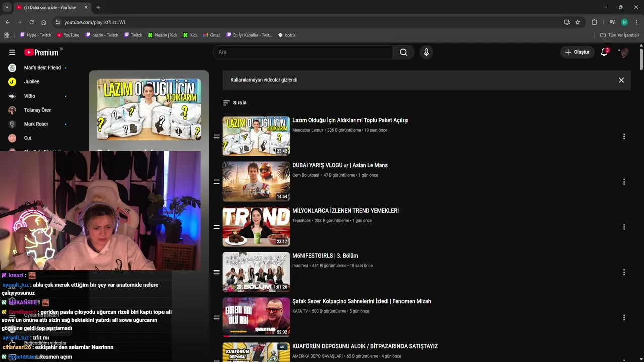Go to Mendebur Lemur channel
This screenshot has height=362, width=644.
(307, 130)
